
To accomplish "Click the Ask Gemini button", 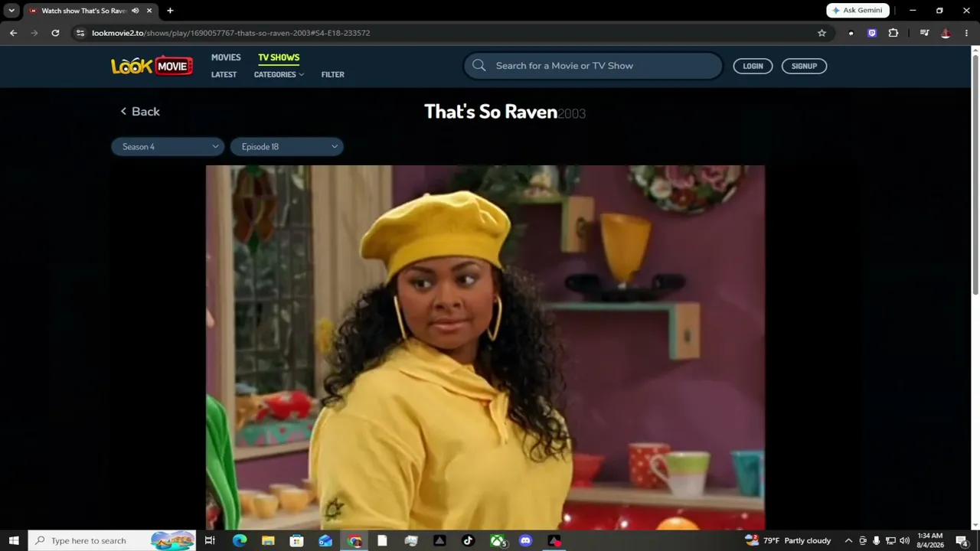I will coord(857,11).
